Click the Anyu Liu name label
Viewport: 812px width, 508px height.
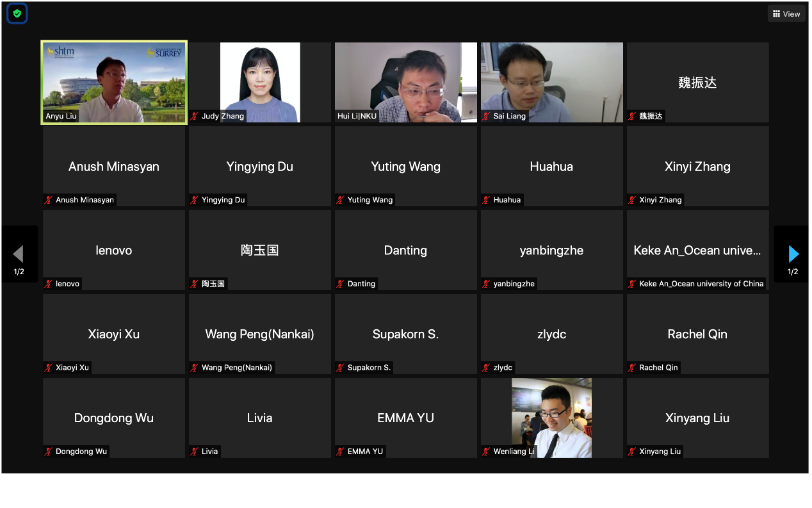[61, 117]
